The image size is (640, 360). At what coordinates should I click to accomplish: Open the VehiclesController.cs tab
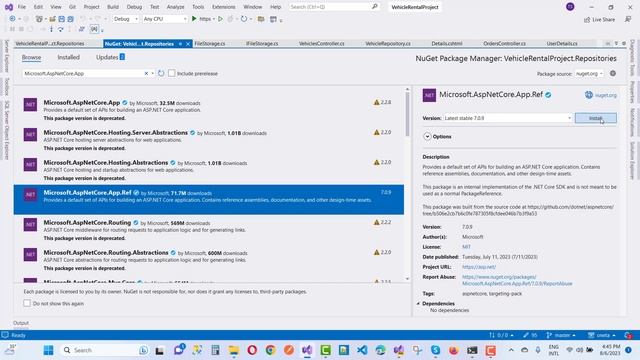pyautogui.click(x=322, y=43)
